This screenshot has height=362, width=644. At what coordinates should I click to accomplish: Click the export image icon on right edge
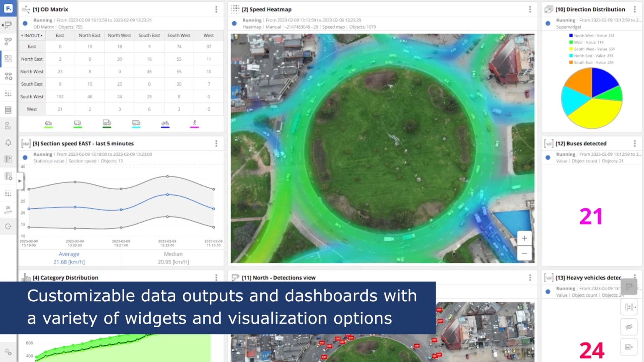pos(628,347)
